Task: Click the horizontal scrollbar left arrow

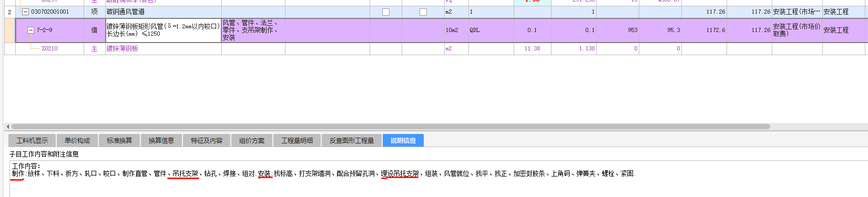Action: [7, 127]
